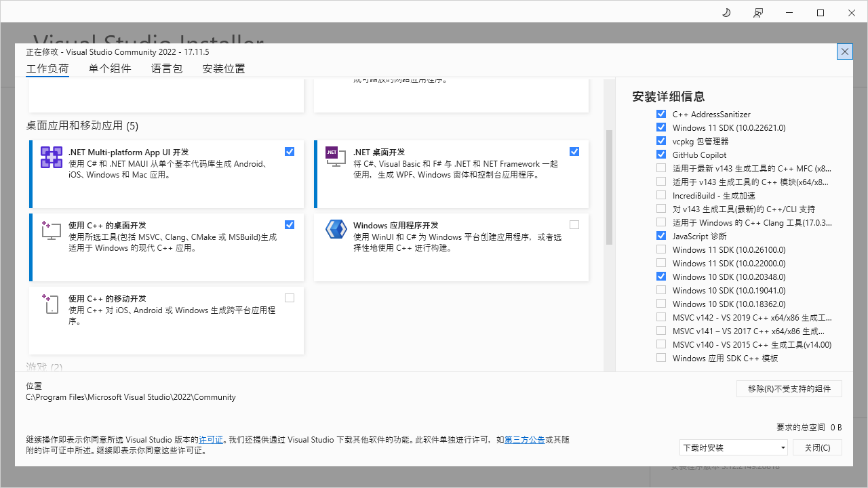Check Windows 10 SDK (10.0.18362.0)

tap(661, 304)
